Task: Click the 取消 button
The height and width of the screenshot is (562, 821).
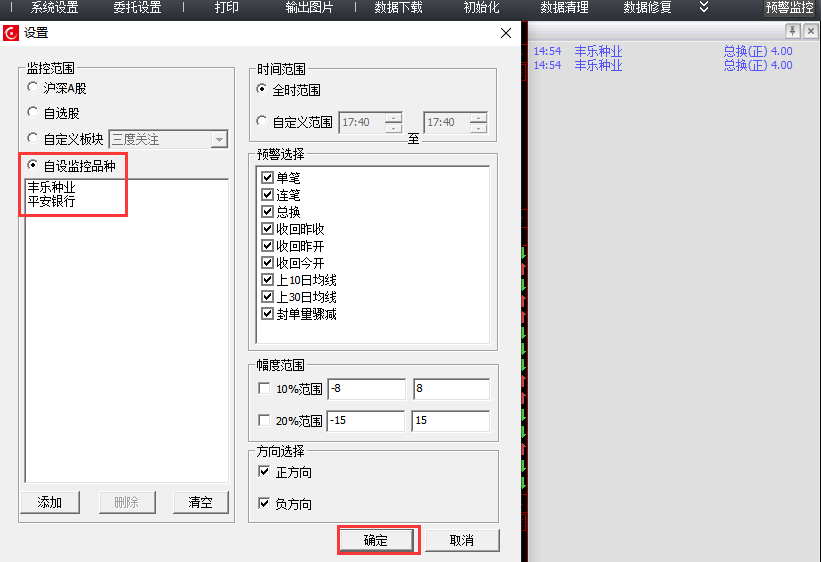Action: [x=462, y=540]
